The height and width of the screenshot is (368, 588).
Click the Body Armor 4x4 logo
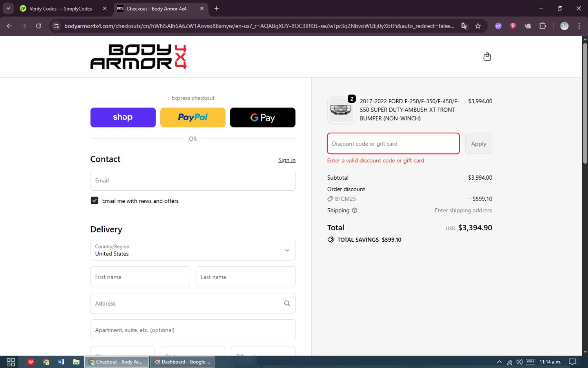tap(138, 57)
